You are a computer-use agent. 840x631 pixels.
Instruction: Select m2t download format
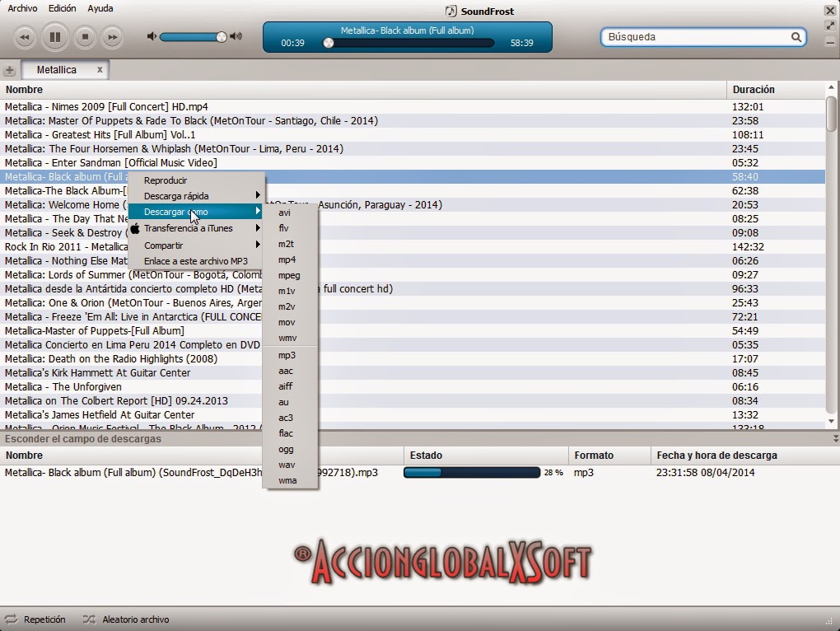[291, 244]
